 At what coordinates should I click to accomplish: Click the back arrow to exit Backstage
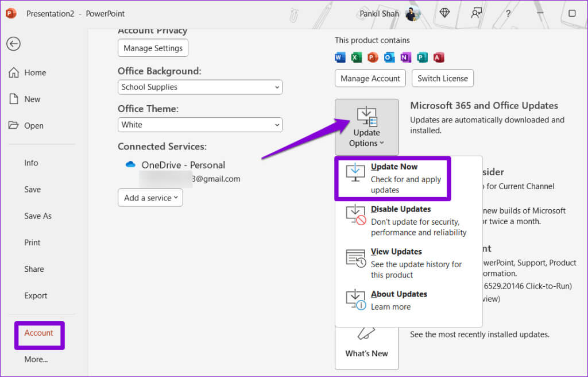coord(14,44)
